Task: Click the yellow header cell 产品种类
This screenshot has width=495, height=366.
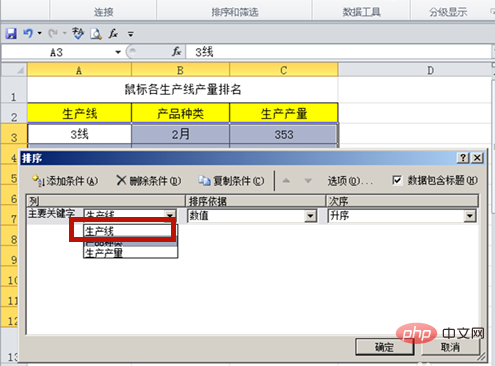Action: pyautogui.click(x=180, y=113)
